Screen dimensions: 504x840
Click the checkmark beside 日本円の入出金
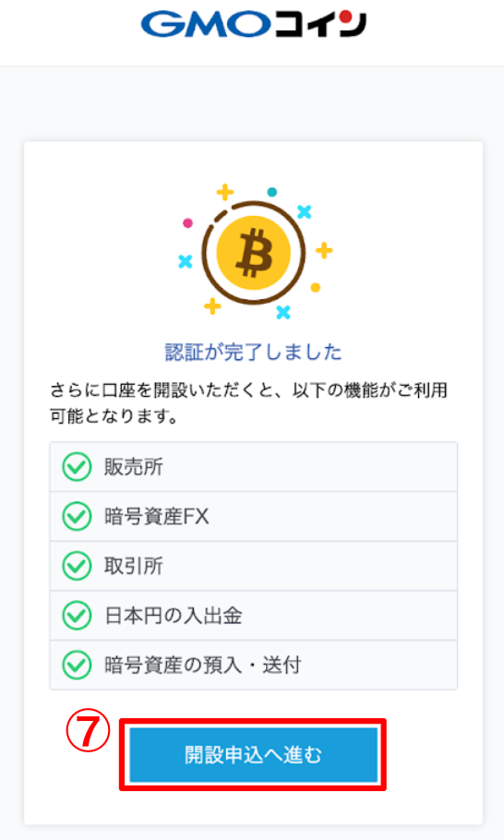pos(78,616)
